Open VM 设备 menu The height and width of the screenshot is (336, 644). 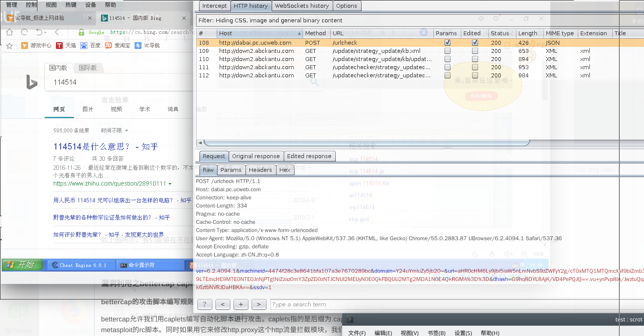click(x=91, y=5)
